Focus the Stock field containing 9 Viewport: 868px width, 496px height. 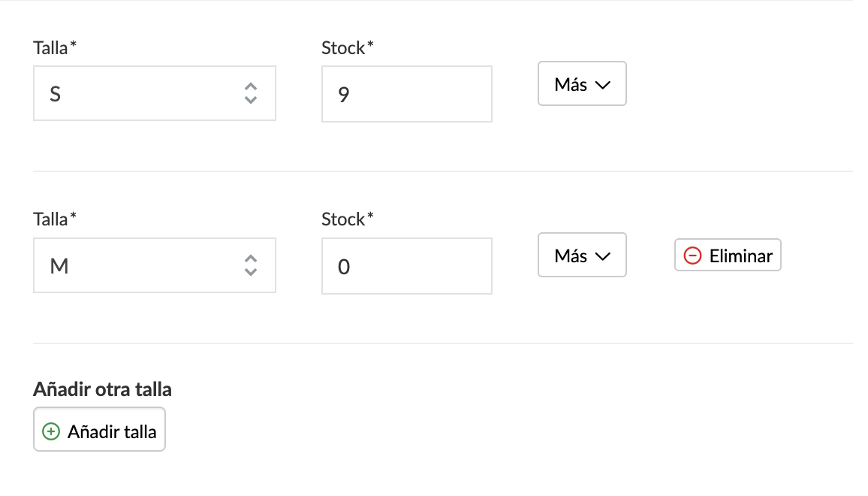[406, 94]
